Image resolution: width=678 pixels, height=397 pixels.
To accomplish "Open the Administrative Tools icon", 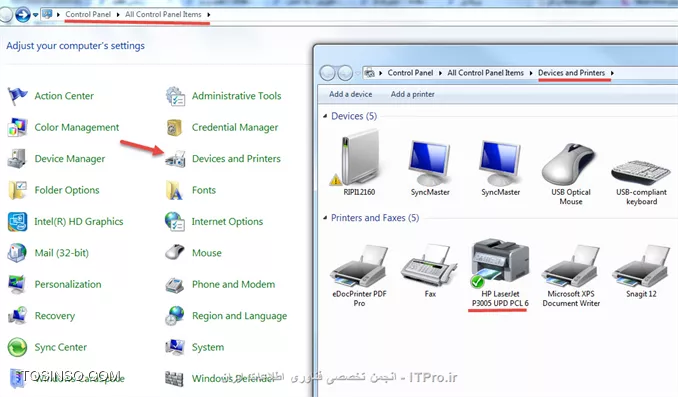I will tap(175, 96).
